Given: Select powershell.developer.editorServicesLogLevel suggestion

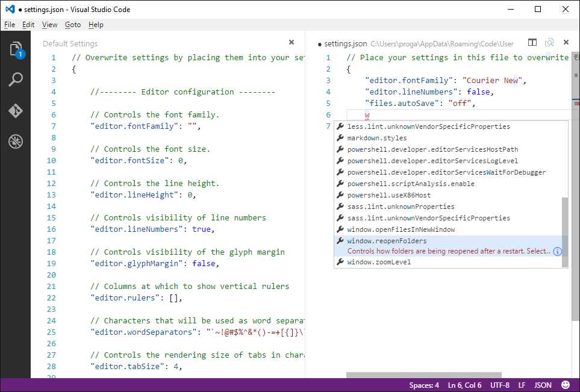Looking at the screenshot, I should (448, 161).
